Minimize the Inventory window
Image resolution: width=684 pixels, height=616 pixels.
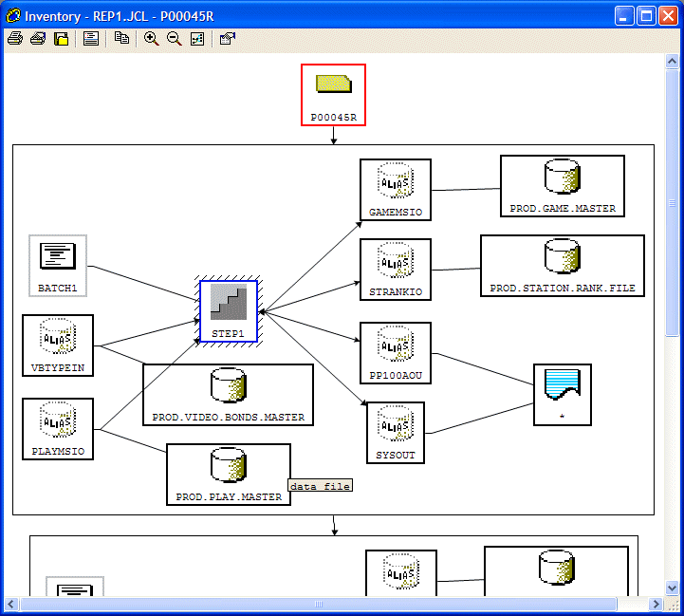pos(624,16)
